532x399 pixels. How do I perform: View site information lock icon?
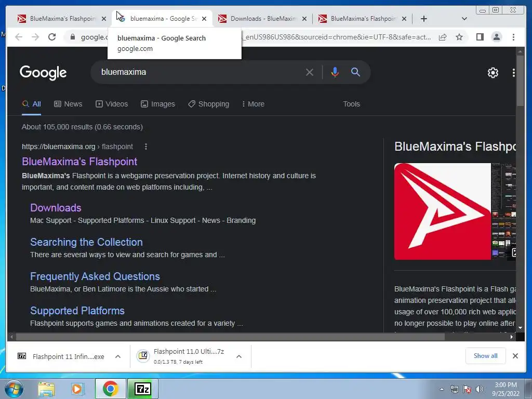[72, 37]
